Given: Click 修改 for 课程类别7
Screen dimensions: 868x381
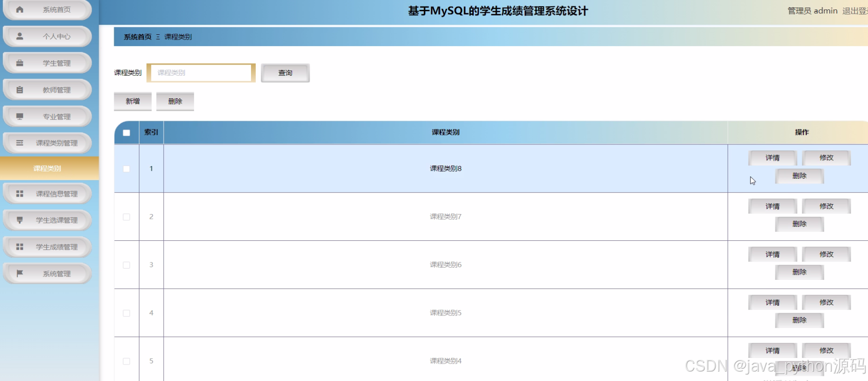Looking at the screenshot, I should tap(827, 206).
